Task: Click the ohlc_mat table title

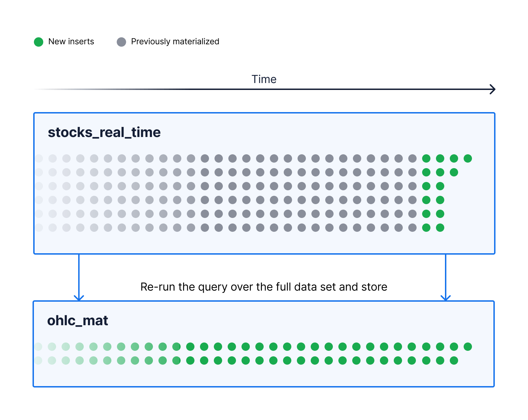Action: tap(78, 321)
